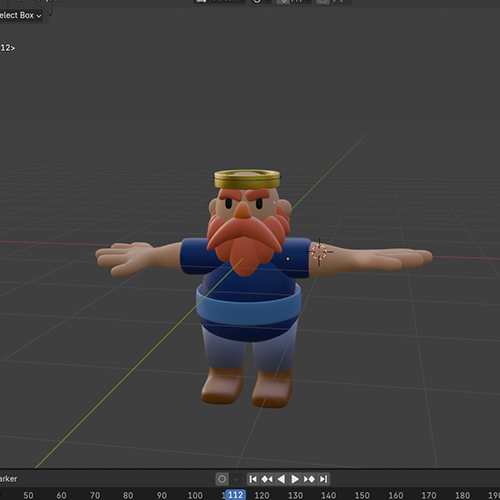Select the character's gold crown ring
Viewport: 500px width, 500px height.
247,179
